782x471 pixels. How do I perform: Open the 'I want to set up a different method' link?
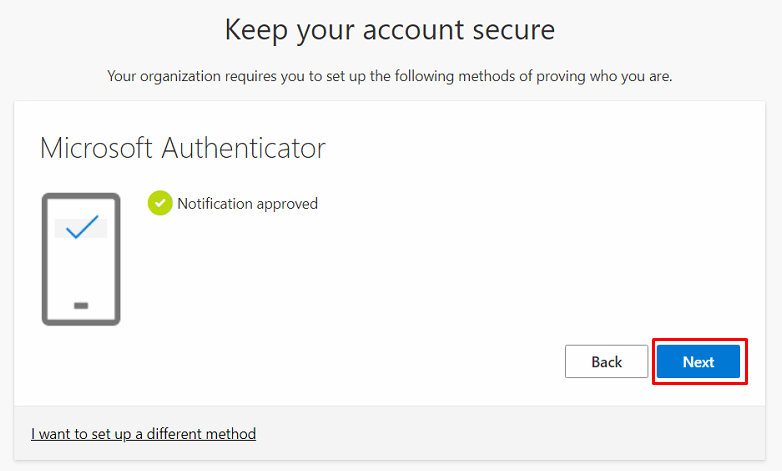click(x=143, y=434)
